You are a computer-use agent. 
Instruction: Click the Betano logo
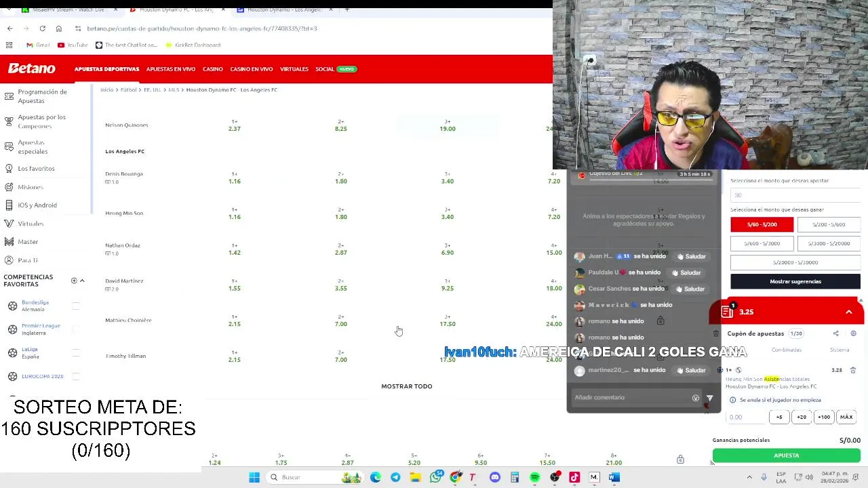pyautogui.click(x=31, y=68)
